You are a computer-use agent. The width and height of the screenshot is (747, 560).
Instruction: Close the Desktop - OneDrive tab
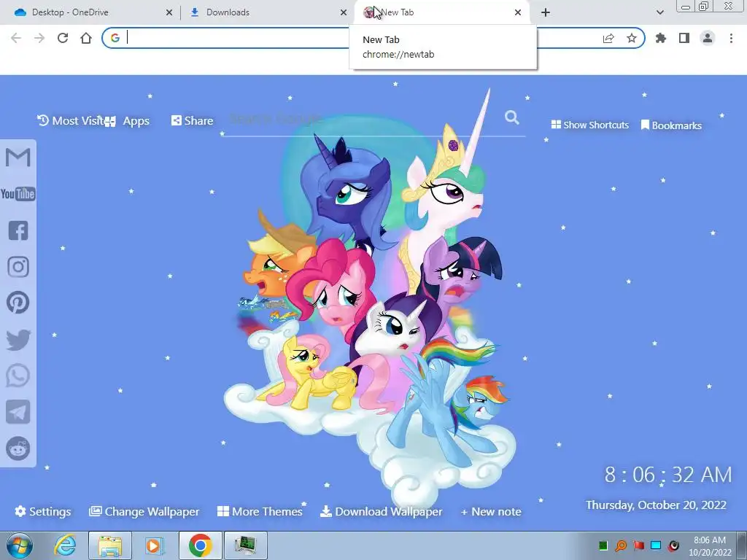pos(169,12)
